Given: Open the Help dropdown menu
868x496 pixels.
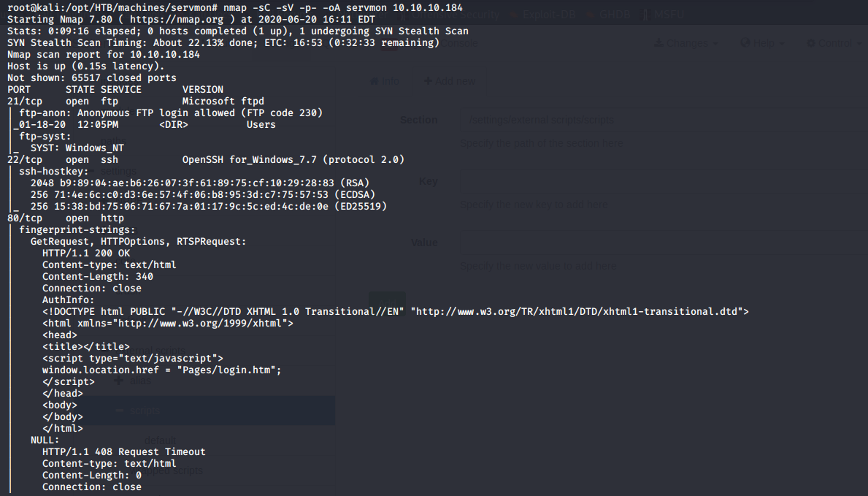Looking at the screenshot, I should (x=763, y=44).
